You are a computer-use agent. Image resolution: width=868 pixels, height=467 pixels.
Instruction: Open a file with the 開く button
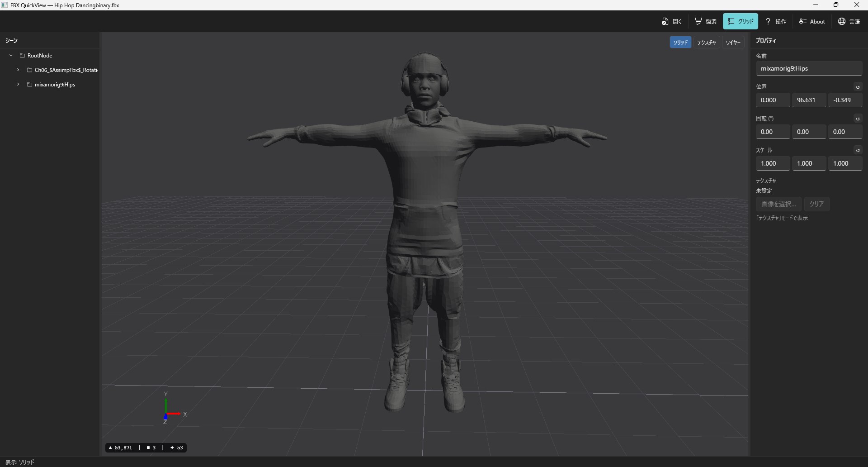click(671, 21)
